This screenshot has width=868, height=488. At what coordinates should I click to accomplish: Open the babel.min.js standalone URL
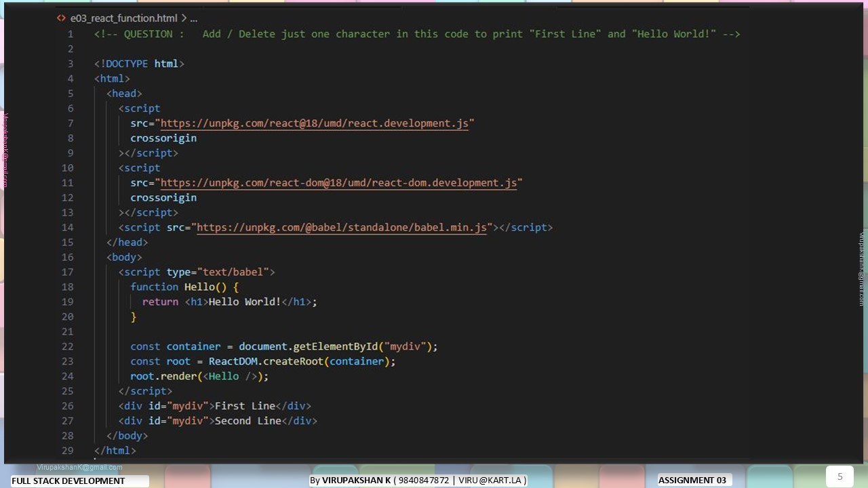click(342, 228)
